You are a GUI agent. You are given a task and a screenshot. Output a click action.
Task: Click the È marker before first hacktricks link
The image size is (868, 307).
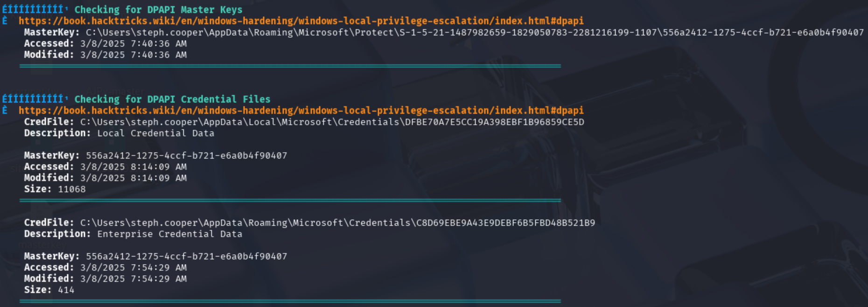[5, 21]
